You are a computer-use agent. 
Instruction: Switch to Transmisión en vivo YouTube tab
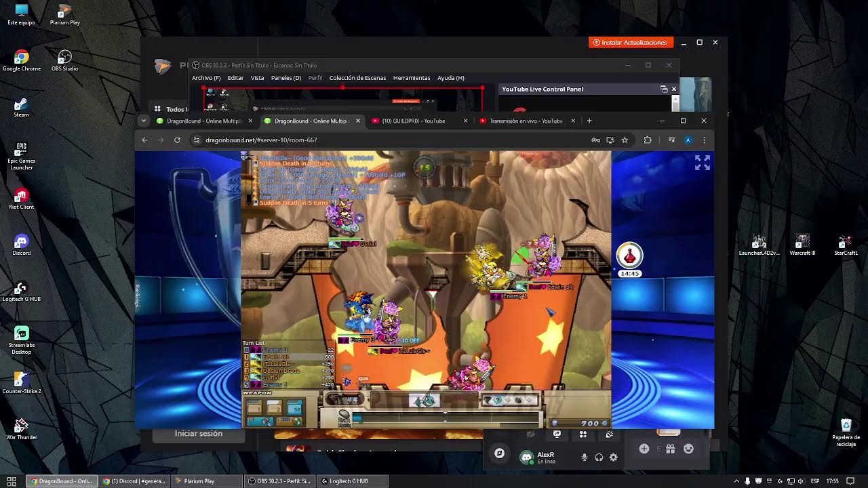click(x=528, y=121)
